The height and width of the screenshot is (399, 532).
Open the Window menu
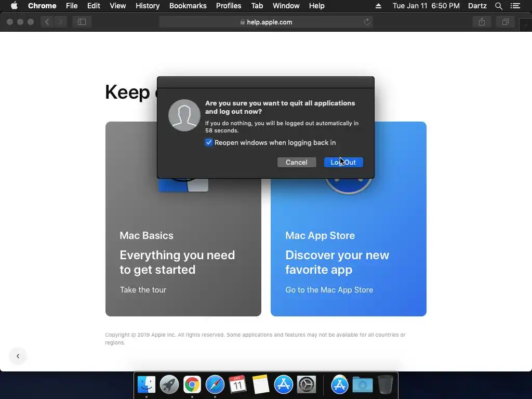point(286,6)
